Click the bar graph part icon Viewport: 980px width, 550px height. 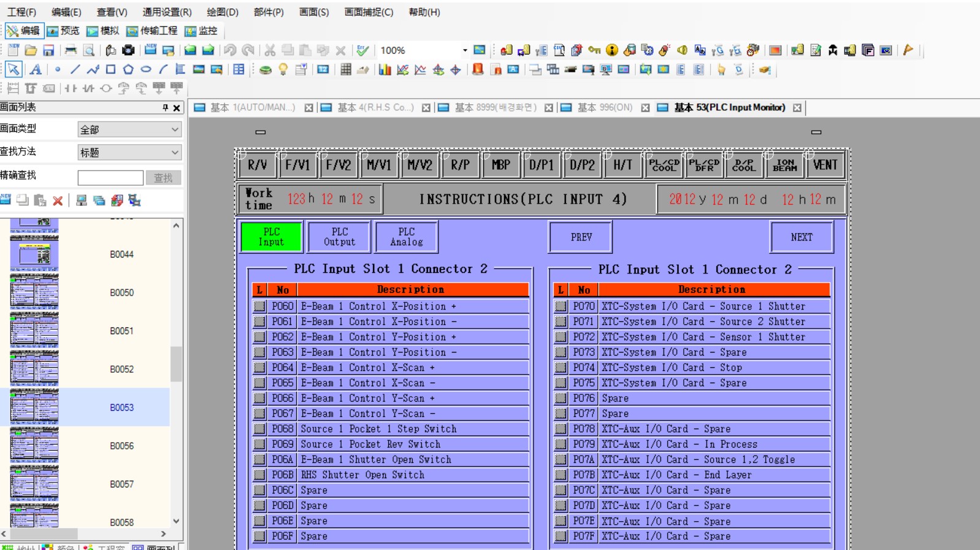(x=385, y=70)
